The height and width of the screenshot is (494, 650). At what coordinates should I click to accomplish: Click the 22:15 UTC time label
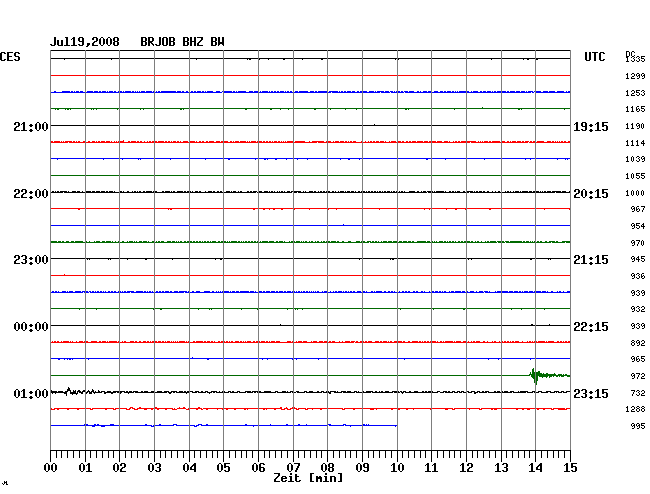pos(591,327)
